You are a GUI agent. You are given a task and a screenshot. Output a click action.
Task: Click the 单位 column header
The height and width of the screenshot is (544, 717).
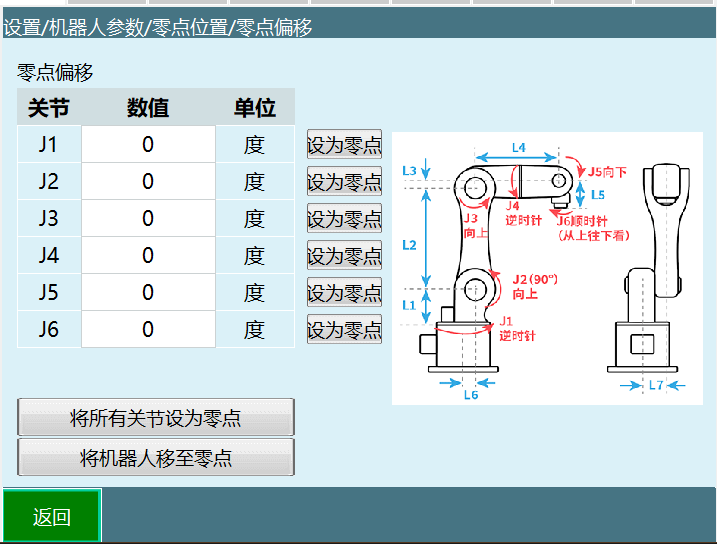point(254,108)
